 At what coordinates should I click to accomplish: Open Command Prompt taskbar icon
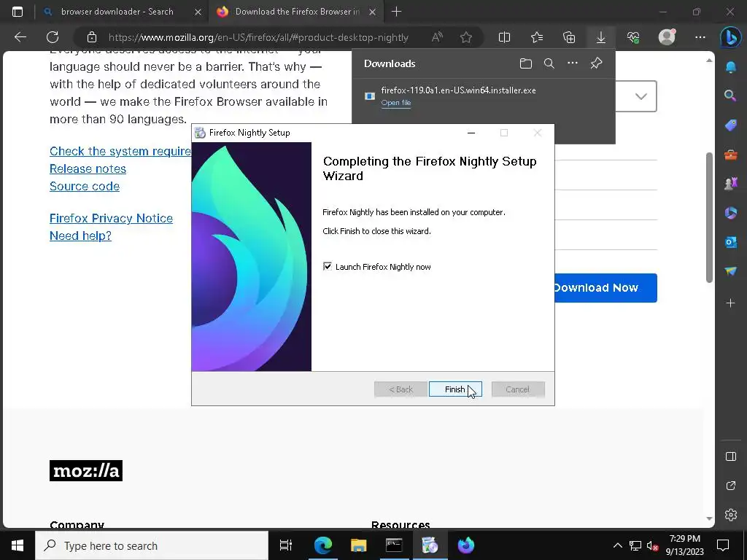[x=394, y=545]
